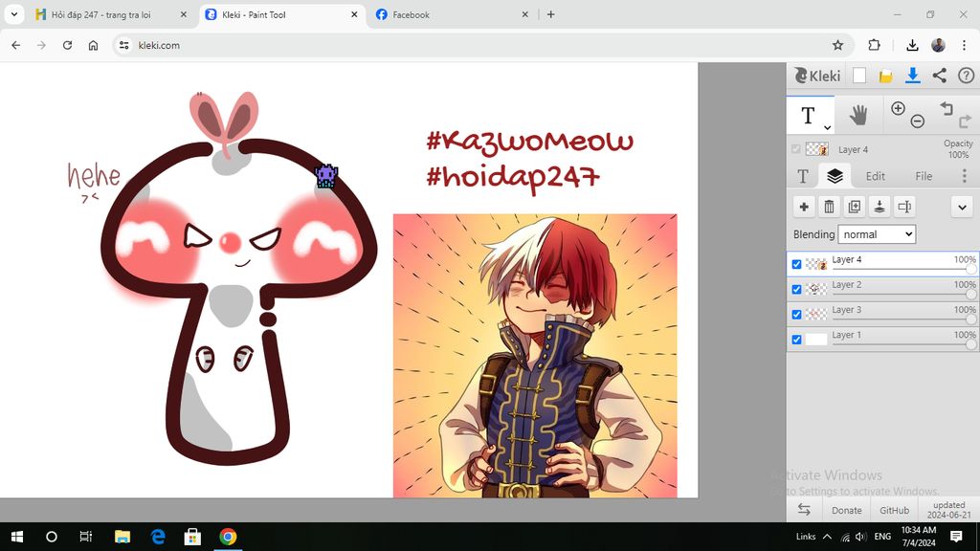Open the Chrome tab search dropdown arrow
The width and height of the screenshot is (980, 551).
click(x=13, y=14)
